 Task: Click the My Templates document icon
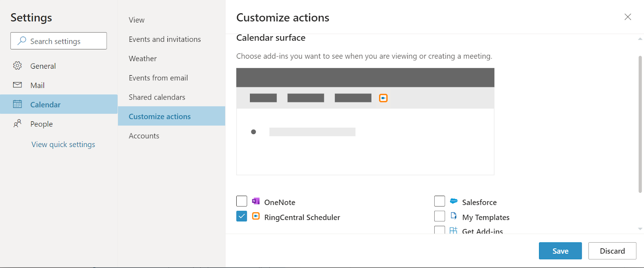pos(454,216)
